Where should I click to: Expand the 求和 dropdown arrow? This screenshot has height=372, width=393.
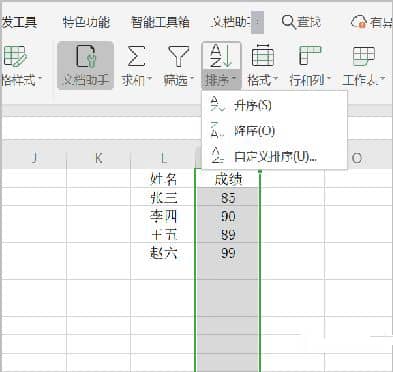pos(150,79)
